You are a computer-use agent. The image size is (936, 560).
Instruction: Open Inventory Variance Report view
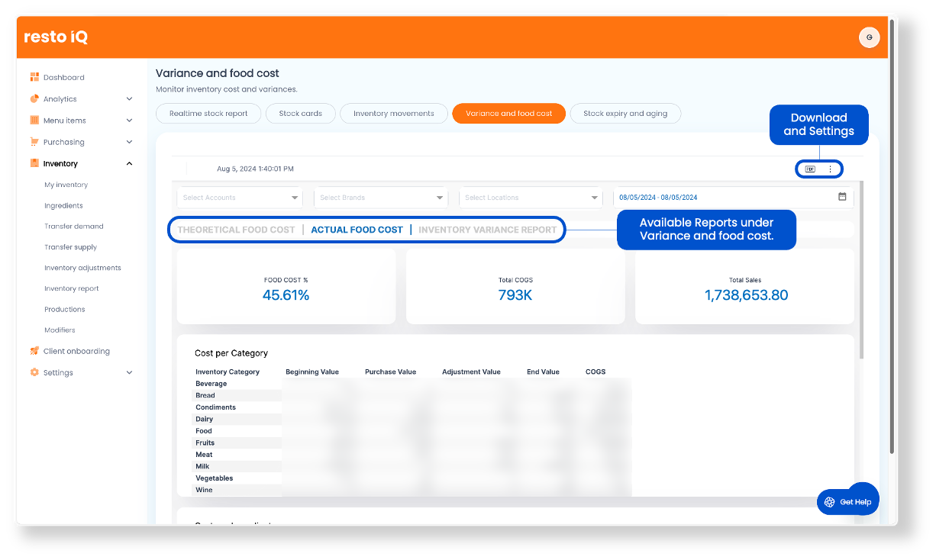[487, 230]
